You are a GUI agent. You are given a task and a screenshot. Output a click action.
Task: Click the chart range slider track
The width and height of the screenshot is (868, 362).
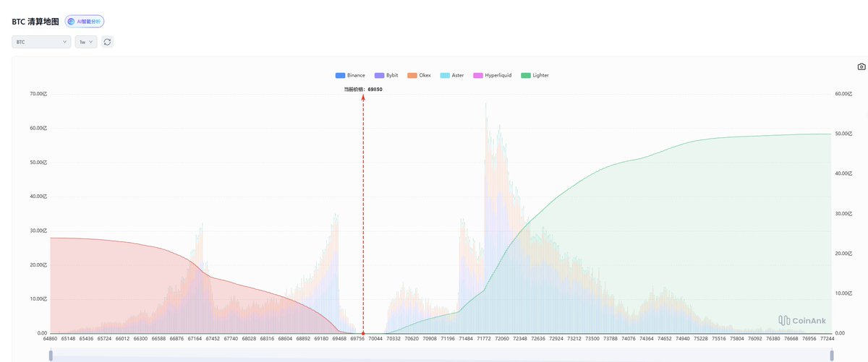[441, 355]
